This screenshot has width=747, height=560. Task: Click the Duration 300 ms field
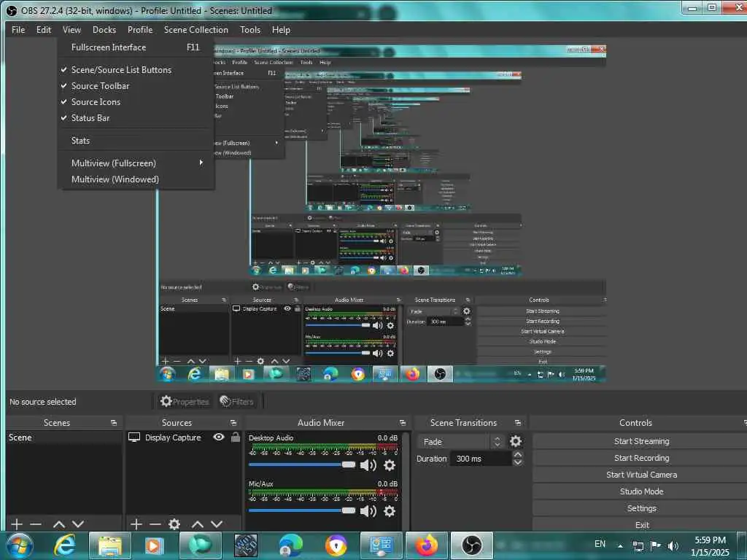coord(481,459)
